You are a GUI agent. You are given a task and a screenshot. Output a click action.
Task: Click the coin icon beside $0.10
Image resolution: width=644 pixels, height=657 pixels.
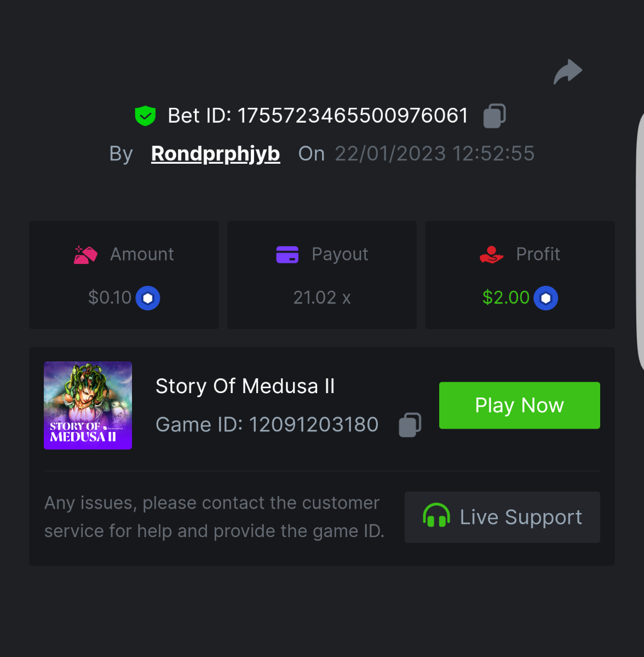point(148,298)
